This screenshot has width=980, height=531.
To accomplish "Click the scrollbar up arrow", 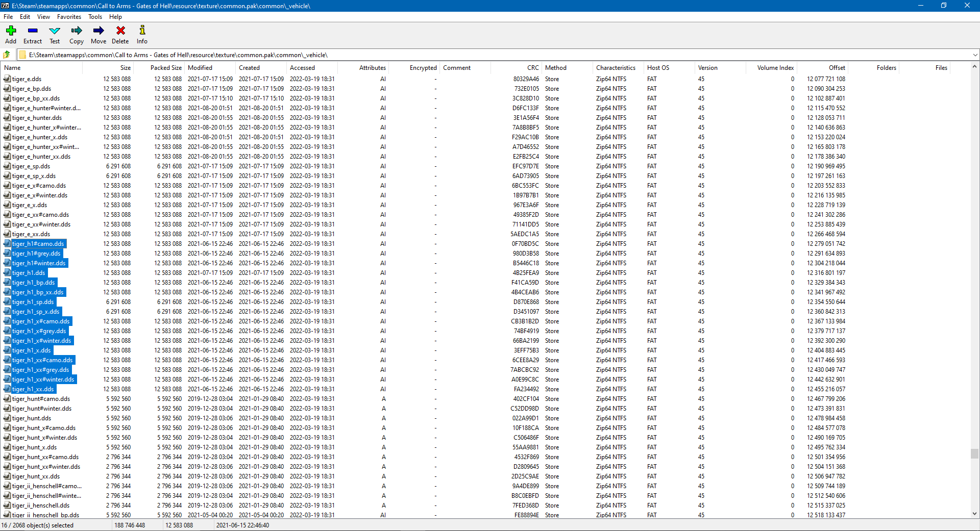I will click(974, 66).
